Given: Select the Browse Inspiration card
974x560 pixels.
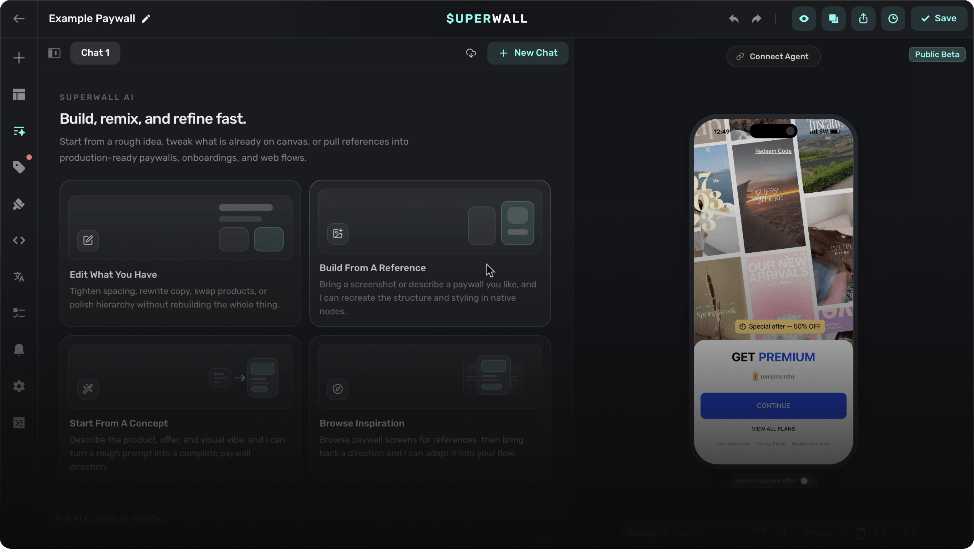Looking at the screenshot, I should [x=430, y=409].
